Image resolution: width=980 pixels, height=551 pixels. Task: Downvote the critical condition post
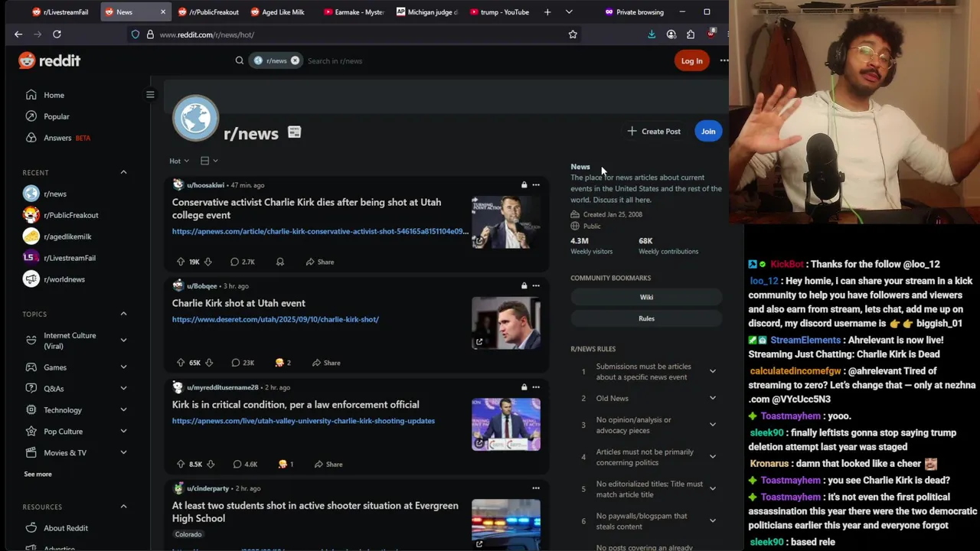pos(211,464)
